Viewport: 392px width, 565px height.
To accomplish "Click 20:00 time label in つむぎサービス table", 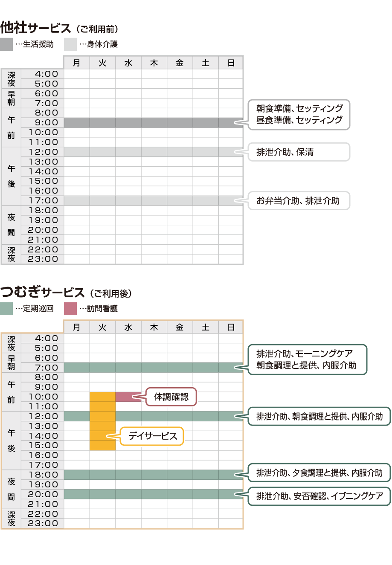I will [x=43, y=494].
